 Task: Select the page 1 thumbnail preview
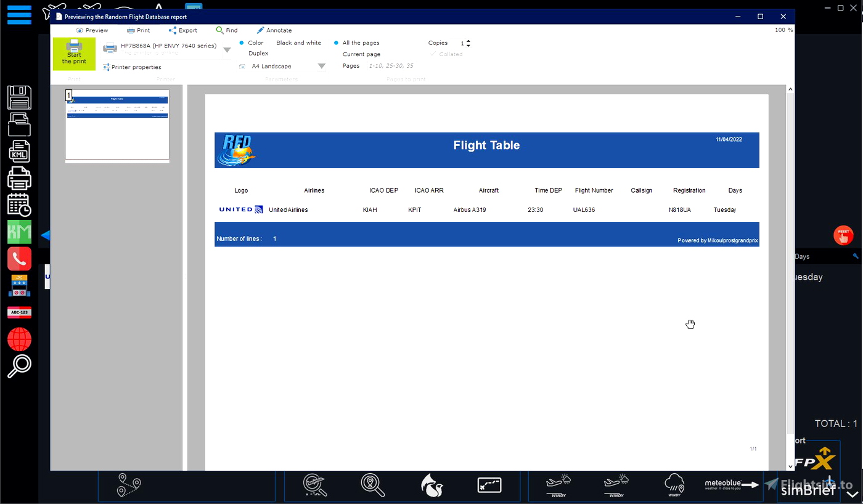pos(117,126)
